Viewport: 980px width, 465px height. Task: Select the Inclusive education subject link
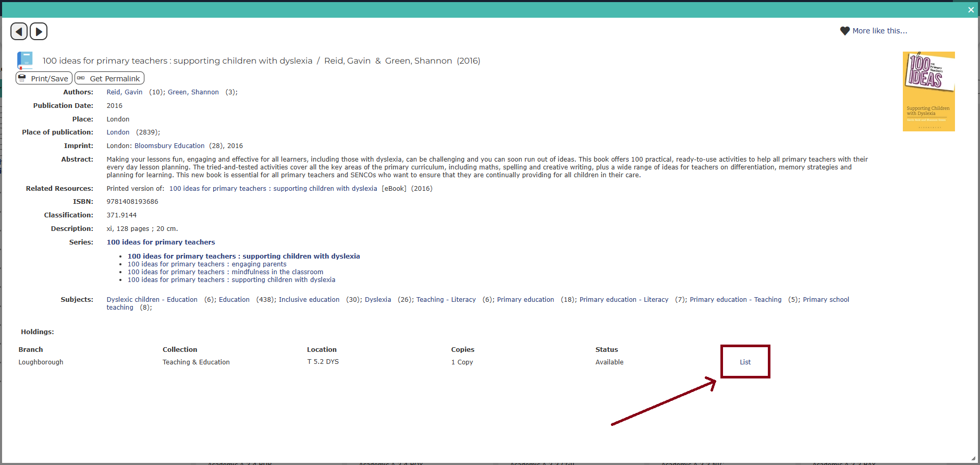point(309,300)
